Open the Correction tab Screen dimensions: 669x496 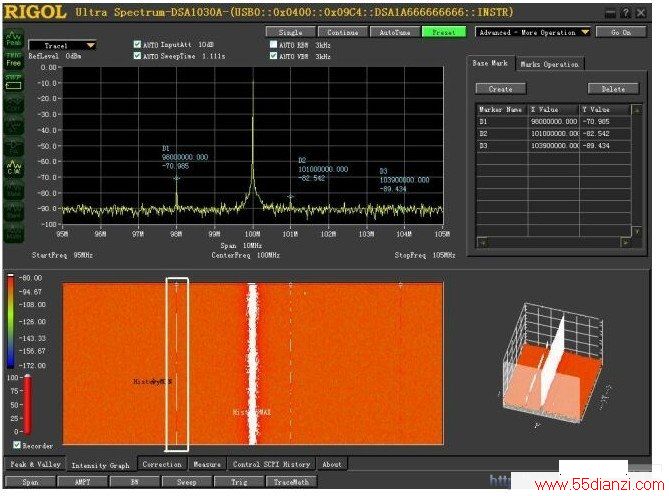[x=162, y=464]
